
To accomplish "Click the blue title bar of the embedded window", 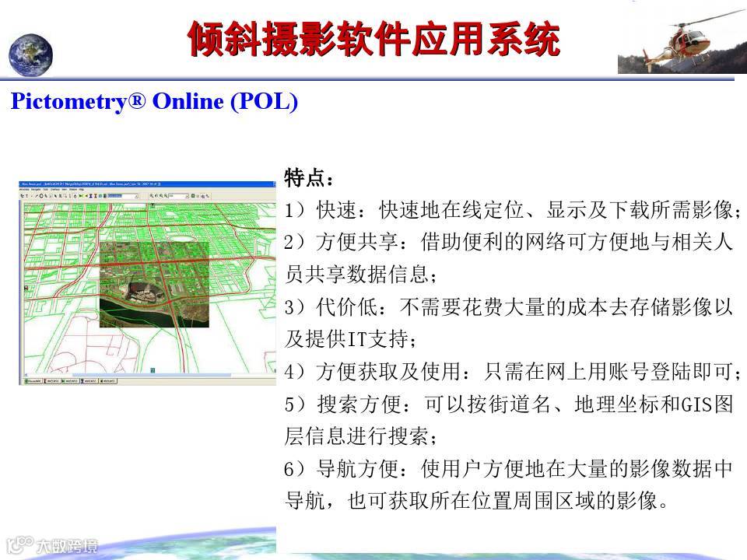I will (x=147, y=184).
